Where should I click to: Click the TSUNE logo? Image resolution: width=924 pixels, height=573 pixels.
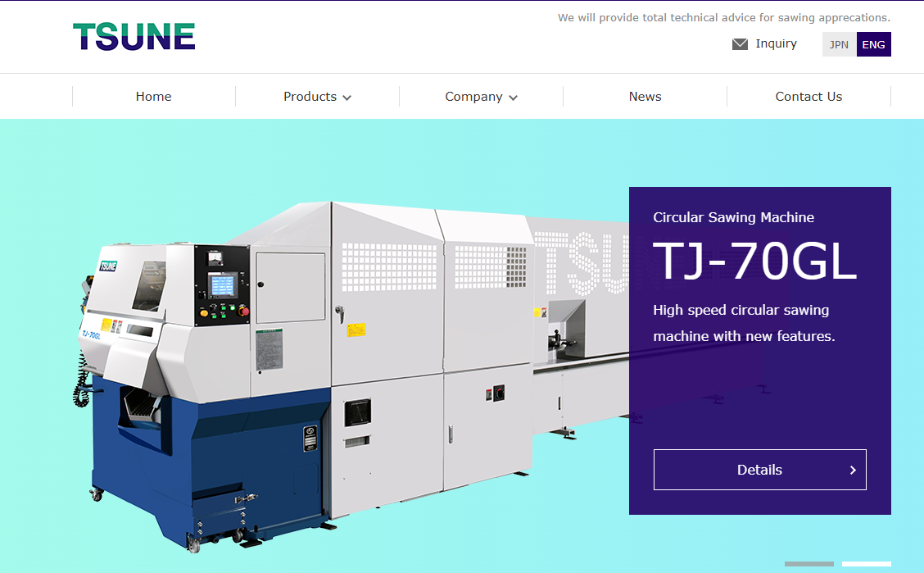(134, 37)
